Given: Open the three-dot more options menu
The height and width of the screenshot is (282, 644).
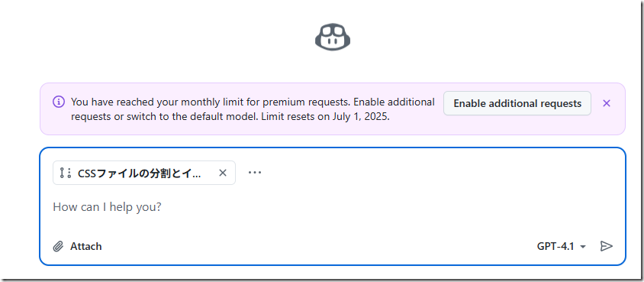Looking at the screenshot, I should coord(255,173).
